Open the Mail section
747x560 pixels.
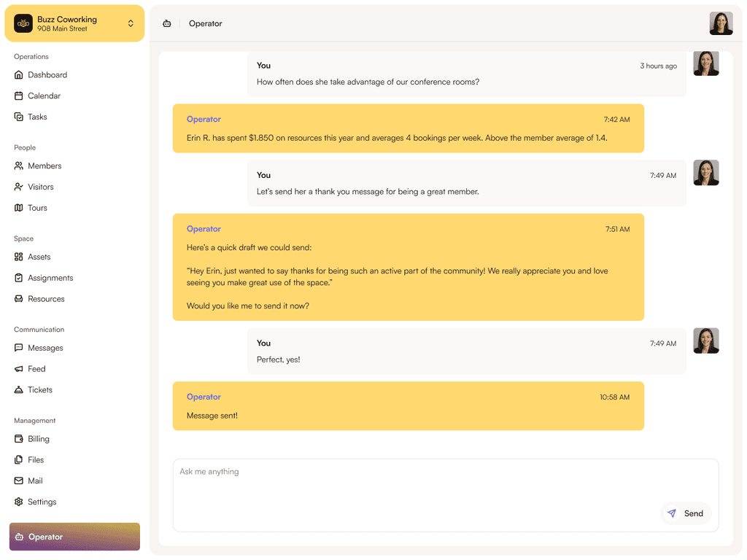(35, 481)
